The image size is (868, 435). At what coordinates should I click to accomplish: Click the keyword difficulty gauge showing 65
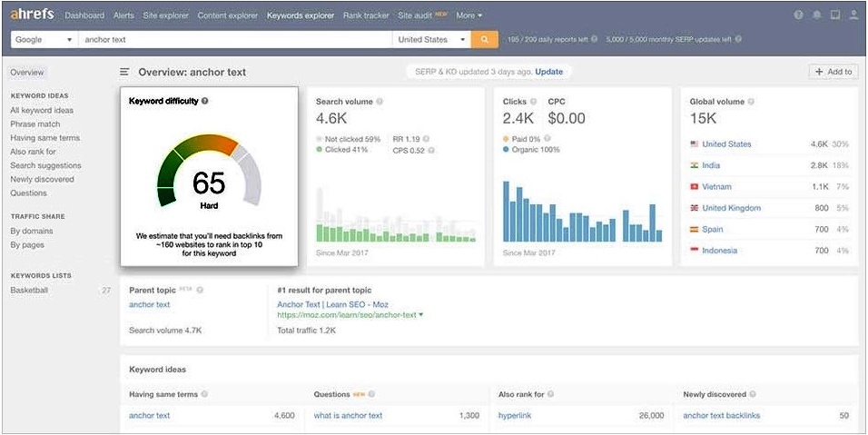click(x=209, y=172)
